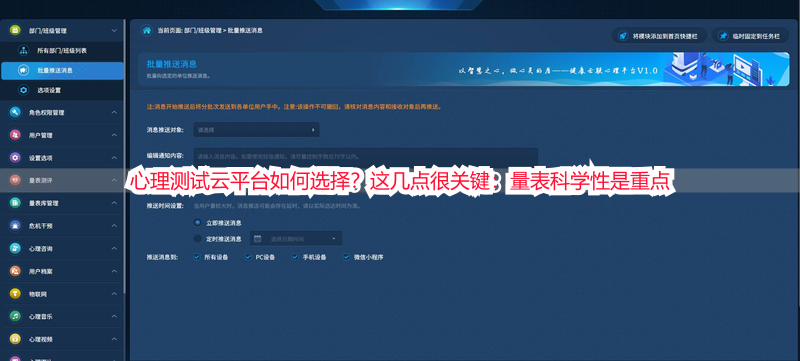Click the 部门/班级管理 breadcrumb link
The width and height of the screenshot is (800, 361).
pyautogui.click(x=203, y=31)
